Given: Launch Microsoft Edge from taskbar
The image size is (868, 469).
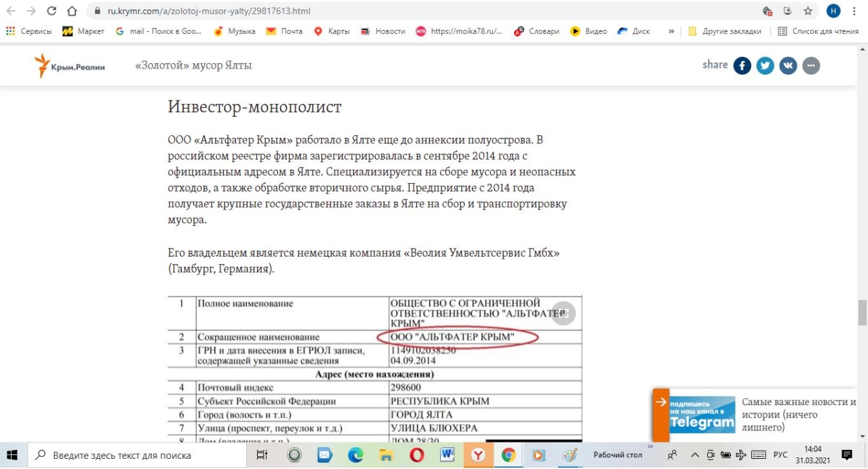Looking at the screenshot, I should click(355, 455).
